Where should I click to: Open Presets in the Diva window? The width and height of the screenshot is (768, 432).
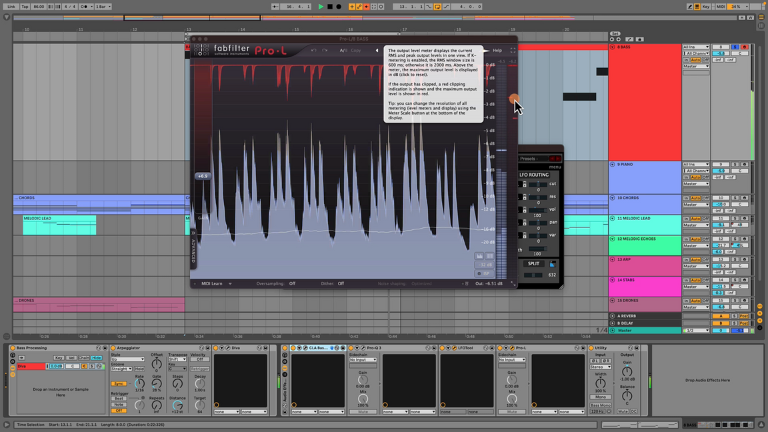(528, 159)
